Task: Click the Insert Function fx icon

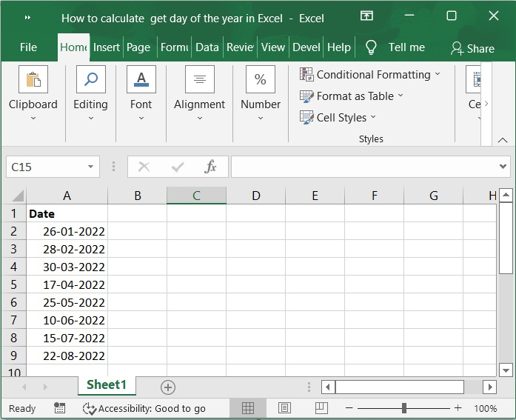Action: [x=210, y=167]
